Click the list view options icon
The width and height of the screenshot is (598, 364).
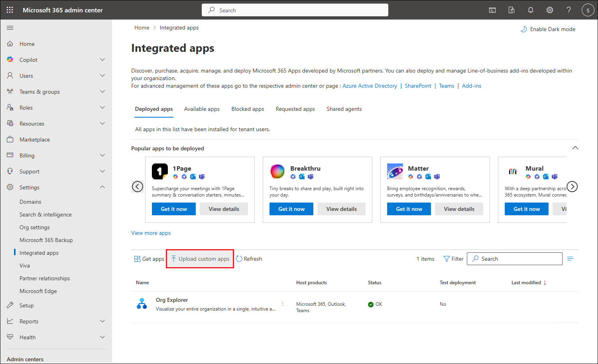pyautogui.click(x=570, y=259)
